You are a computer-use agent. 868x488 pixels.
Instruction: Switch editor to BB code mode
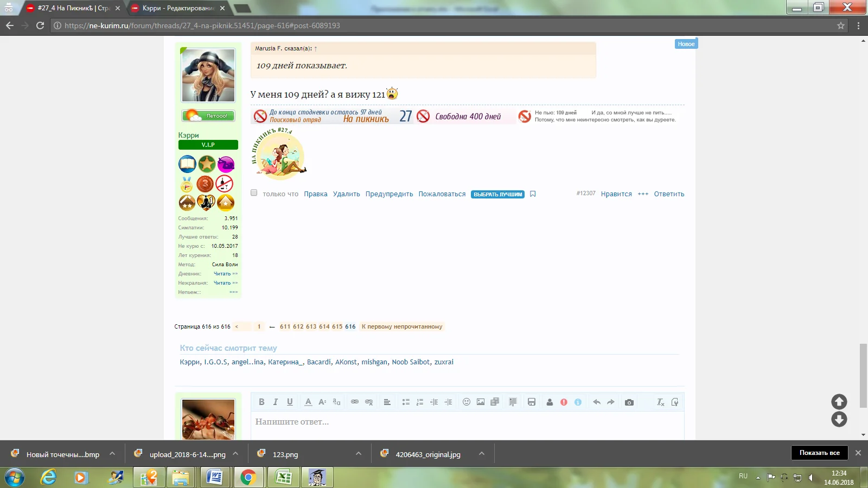coord(675,402)
